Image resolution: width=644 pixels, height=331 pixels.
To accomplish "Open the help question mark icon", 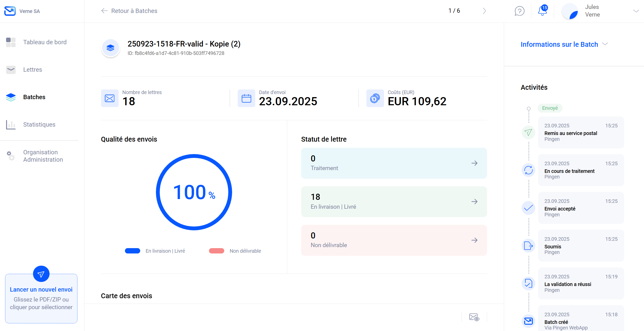I will 519,11.
